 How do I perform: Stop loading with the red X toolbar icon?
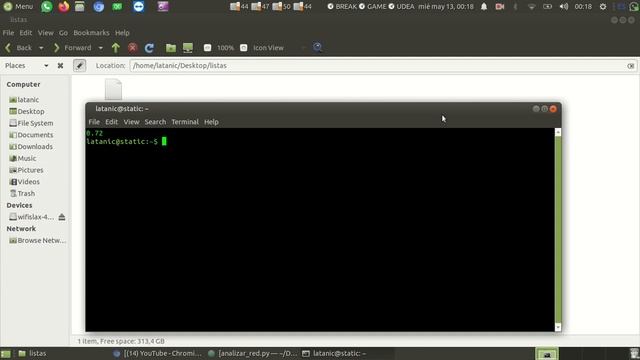(x=133, y=48)
